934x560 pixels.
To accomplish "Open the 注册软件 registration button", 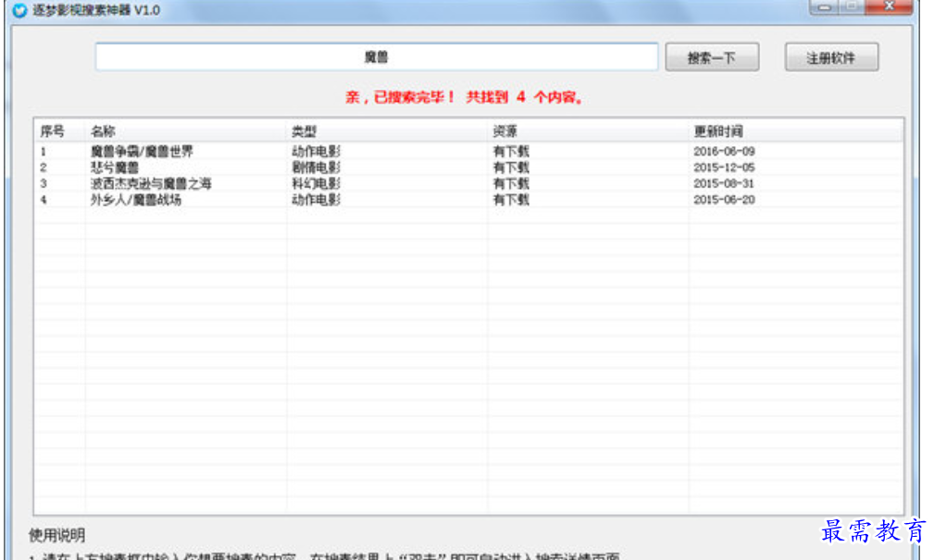I will [830, 57].
